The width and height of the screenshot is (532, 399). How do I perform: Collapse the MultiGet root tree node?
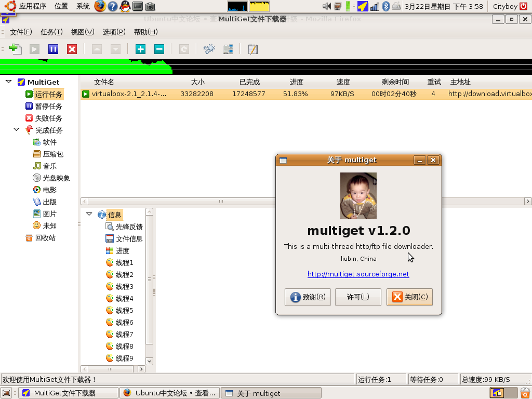point(9,82)
